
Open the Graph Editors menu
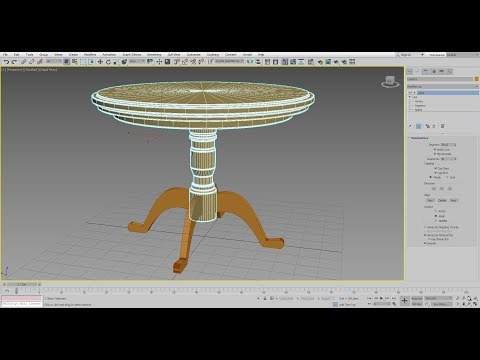(132, 54)
